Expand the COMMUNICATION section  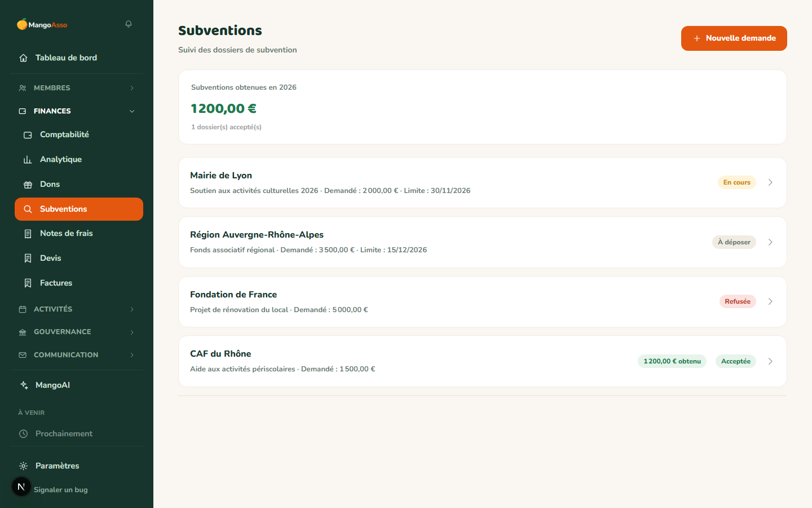coord(77,355)
